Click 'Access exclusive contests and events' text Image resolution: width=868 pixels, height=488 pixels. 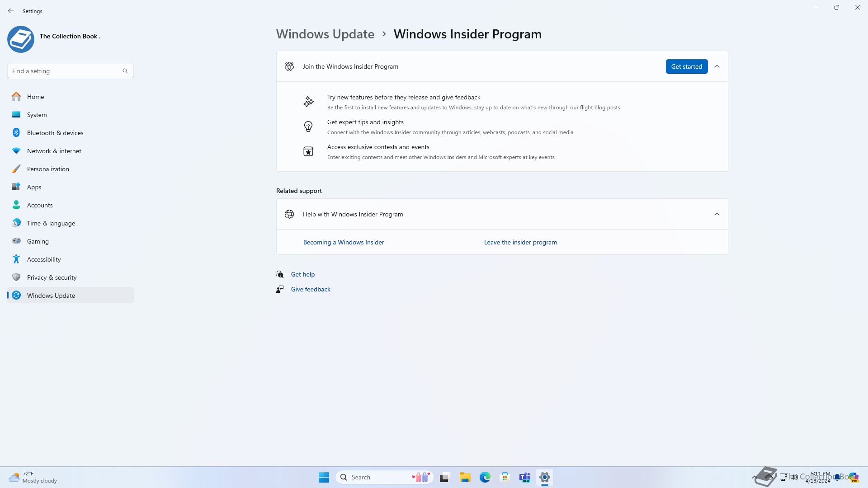pos(378,147)
